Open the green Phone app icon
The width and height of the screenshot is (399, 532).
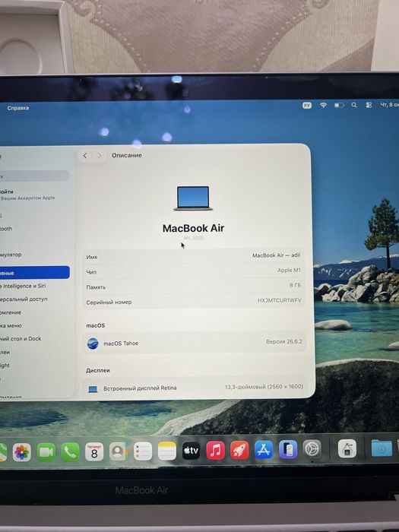tap(70, 452)
